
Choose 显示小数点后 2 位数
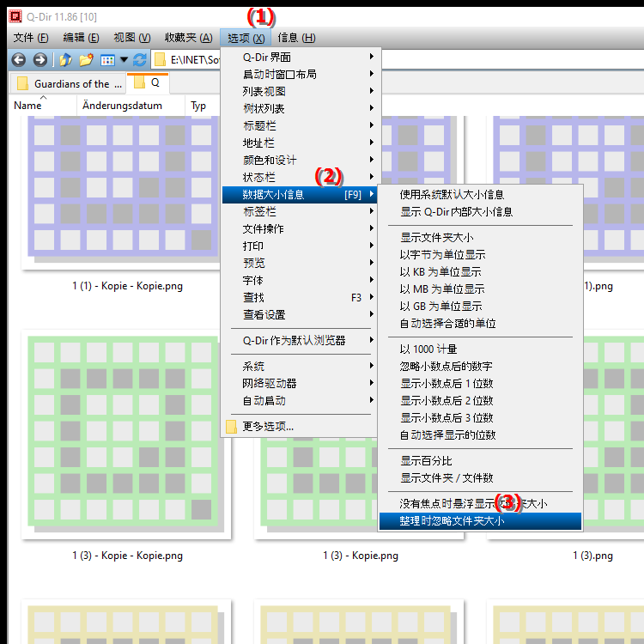[480, 400]
